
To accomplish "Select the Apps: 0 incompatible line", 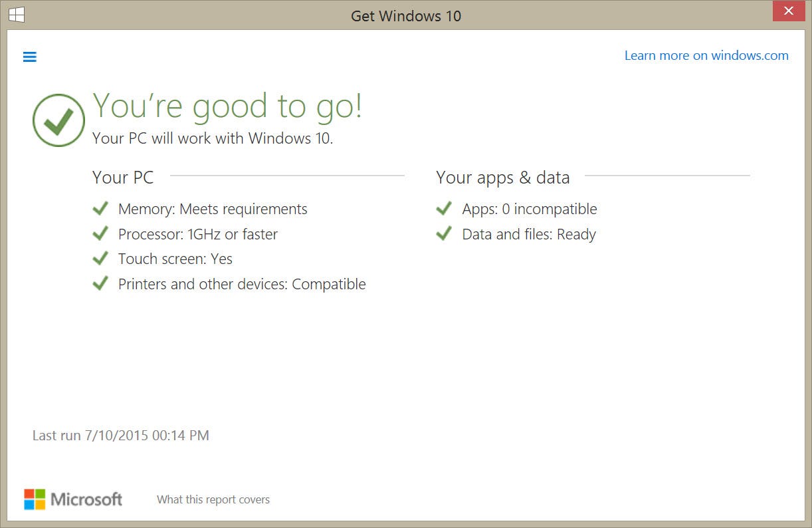I will point(530,209).
